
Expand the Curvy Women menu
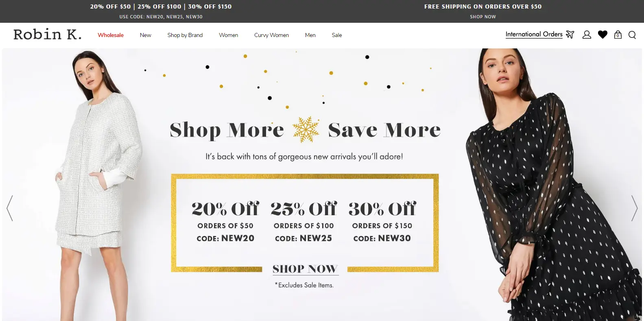[x=271, y=35]
